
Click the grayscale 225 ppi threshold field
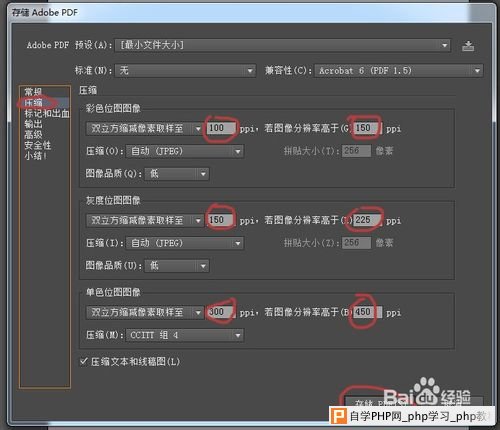[x=367, y=220]
